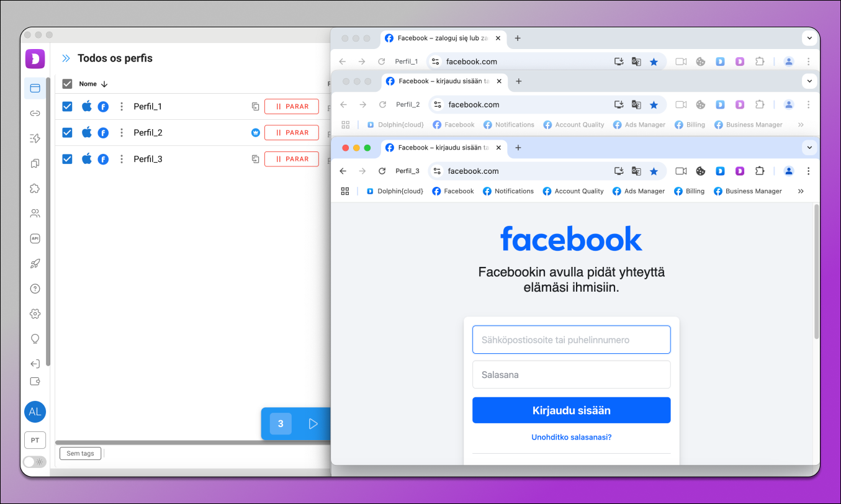841x504 pixels.
Task: Go back in Perfil_3 browser window
Action: pos(343,171)
